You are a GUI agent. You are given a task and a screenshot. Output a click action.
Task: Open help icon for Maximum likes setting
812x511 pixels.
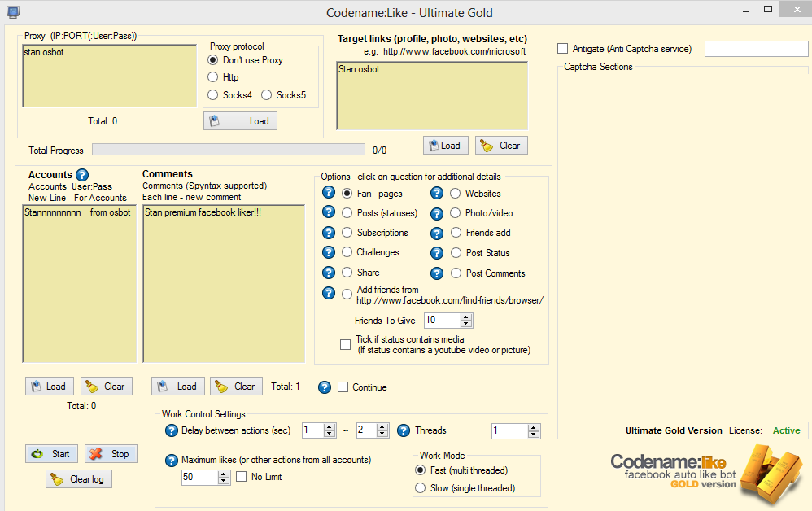(x=172, y=461)
